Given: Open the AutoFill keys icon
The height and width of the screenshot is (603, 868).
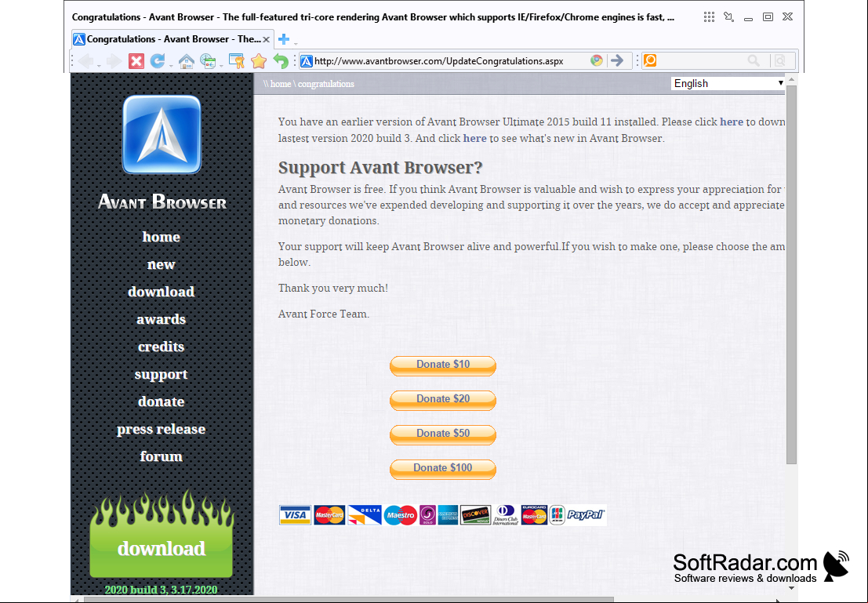Looking at the screenshot, I should tap(236, 61).
